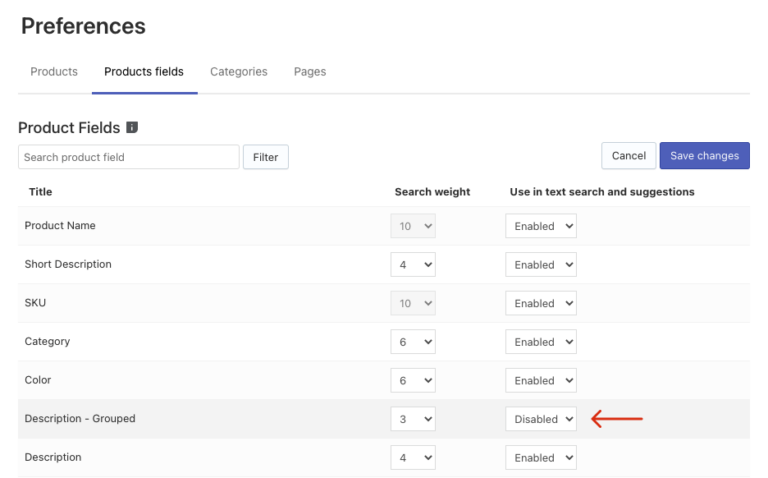Switch to the Categories tab
768x478 pixels.
[239, 72]
